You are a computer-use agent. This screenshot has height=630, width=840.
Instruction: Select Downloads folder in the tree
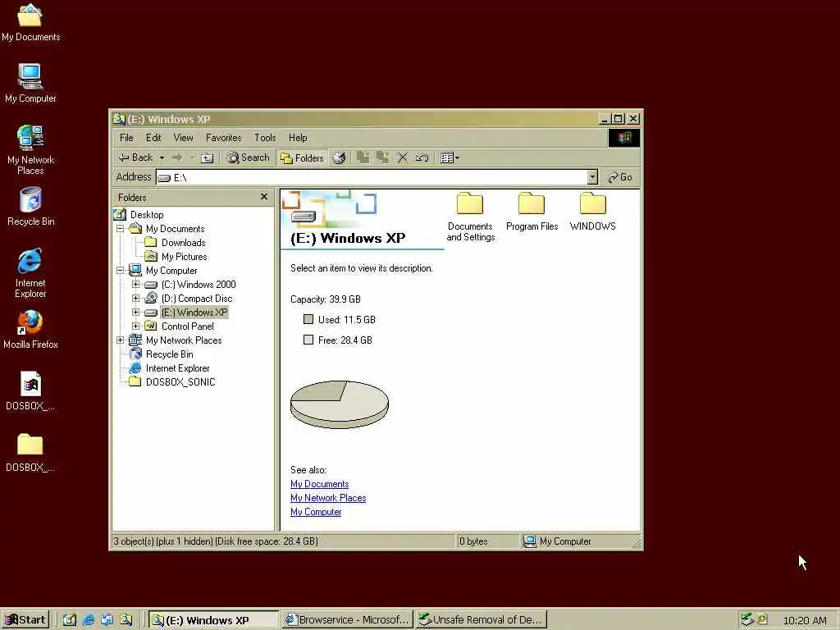pos(183,243)
